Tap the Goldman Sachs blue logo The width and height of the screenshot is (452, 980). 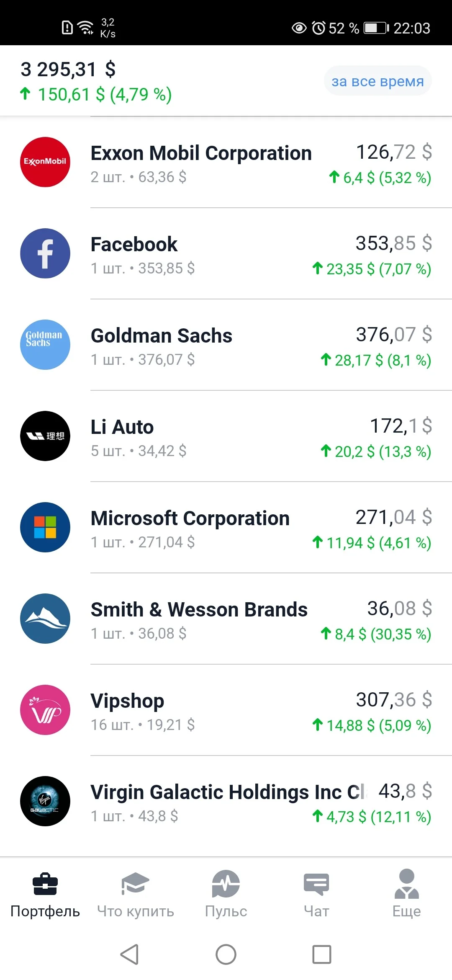pyautogui.click(x=45, y=345)
